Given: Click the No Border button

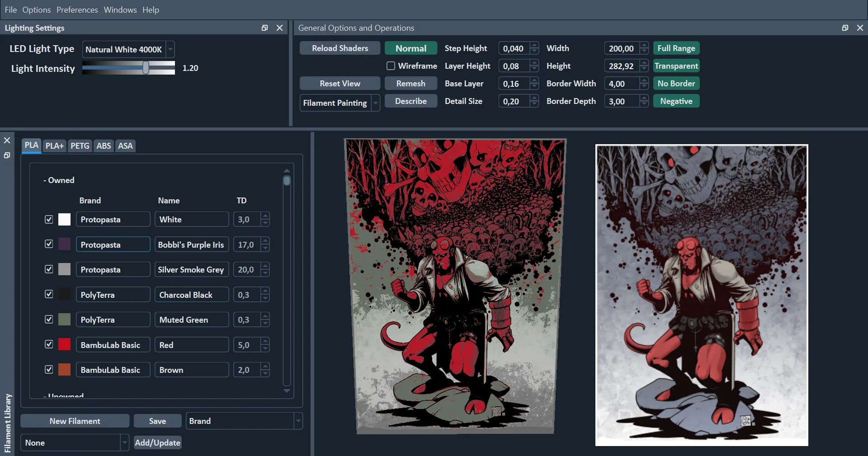Looking at the screenshot, I should [x=676, y=84].
